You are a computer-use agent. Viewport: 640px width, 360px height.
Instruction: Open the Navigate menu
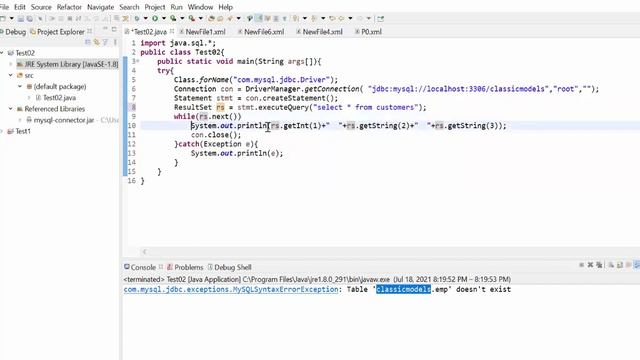pyautogui.click(x=100, y=7)
